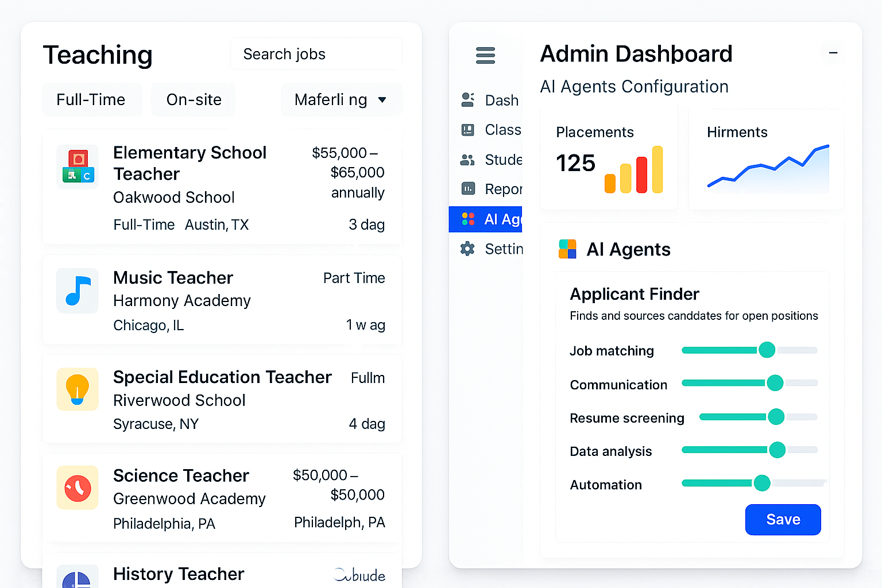Screen dimensions: 882x588
Task: Click the Elementary School Teacher blocks icon
Action: pyautogui.click(x=78, y=167)
